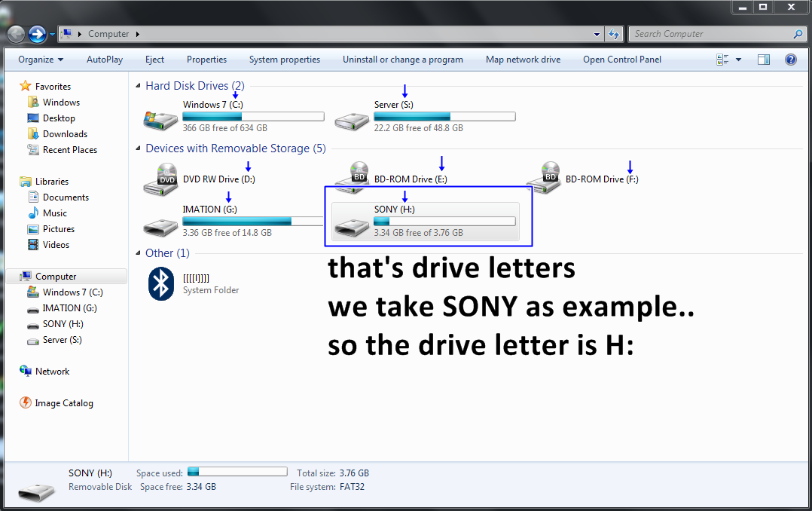Select the Windows 7 (C:) drive icon
This screenshot has width=812, height=511.
(160, 121)
